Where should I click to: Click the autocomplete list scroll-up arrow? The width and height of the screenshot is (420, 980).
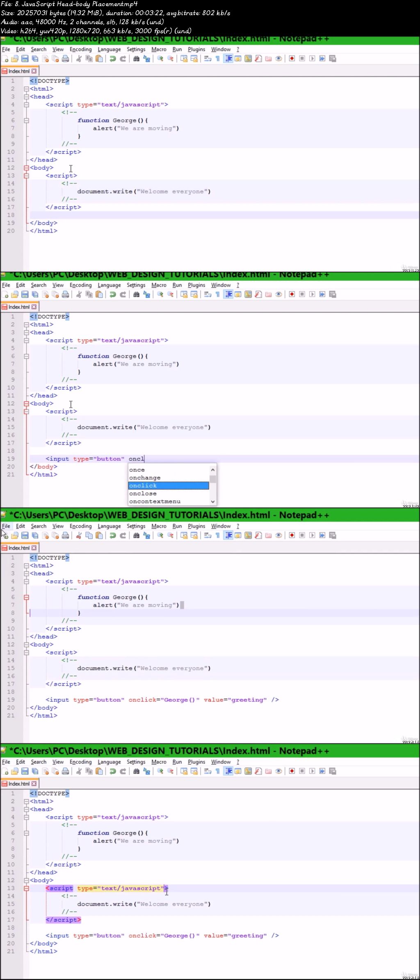pyautogui.click(x=213, y=469)
